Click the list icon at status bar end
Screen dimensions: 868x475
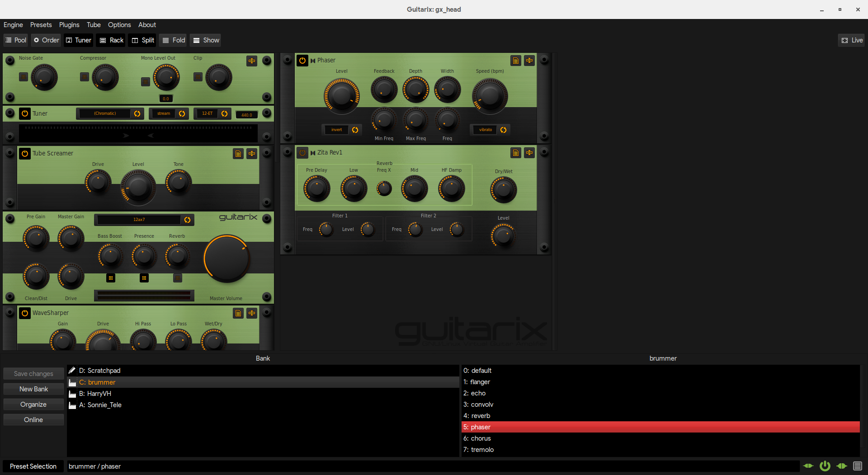point(857,466)
